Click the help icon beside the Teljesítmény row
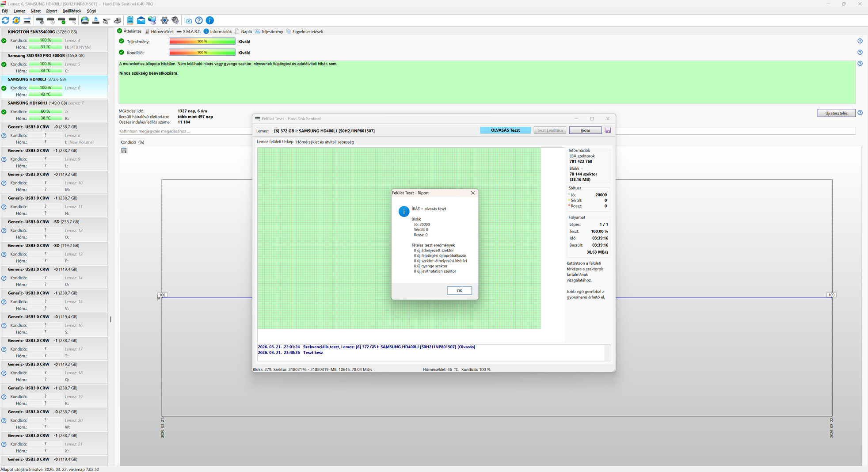Screen dimensions: 868x472 click(x=860, y=41)
